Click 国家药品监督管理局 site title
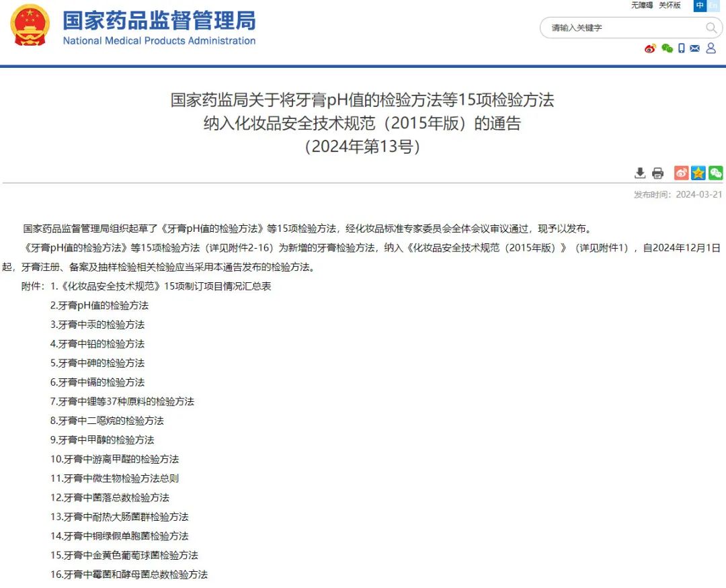Image resolution: width=726 pixels, height=588 pixels. 159,20
